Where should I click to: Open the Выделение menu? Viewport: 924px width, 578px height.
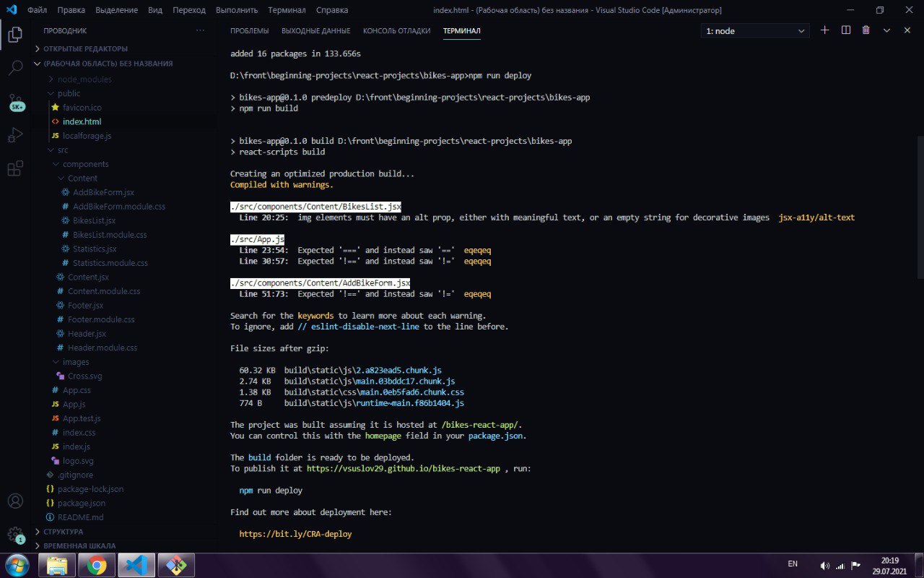click(x=115, y=10)
